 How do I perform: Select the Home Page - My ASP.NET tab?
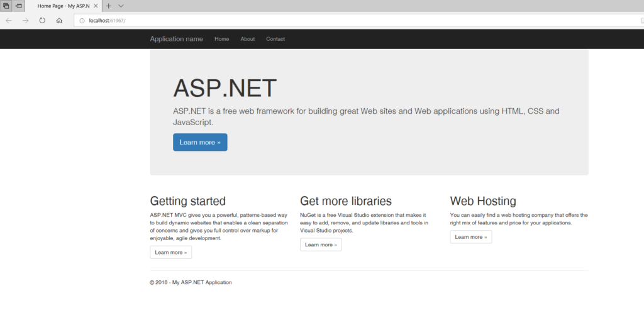click(x=64, y=6)
